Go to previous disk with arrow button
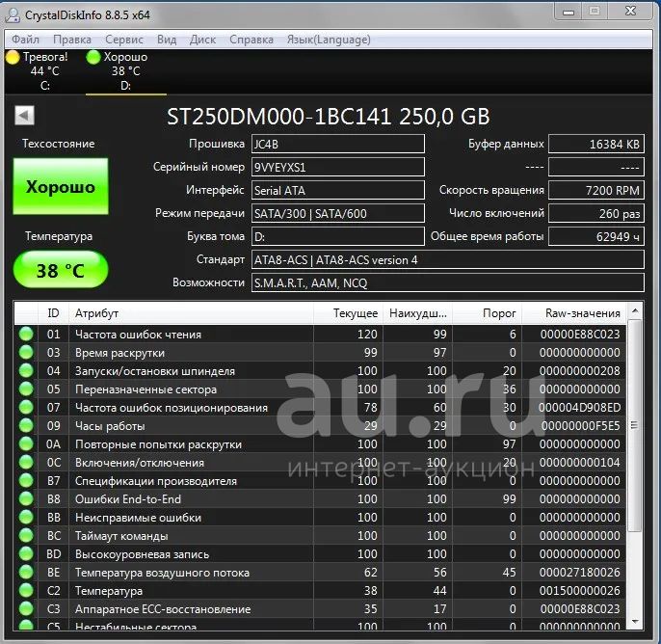 (24, 115)
